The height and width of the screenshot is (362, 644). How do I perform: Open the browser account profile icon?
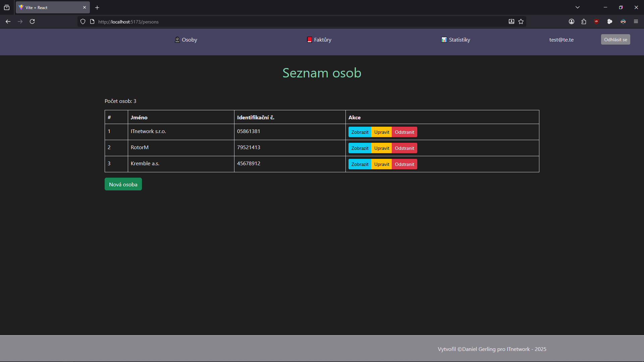[572, 21]
